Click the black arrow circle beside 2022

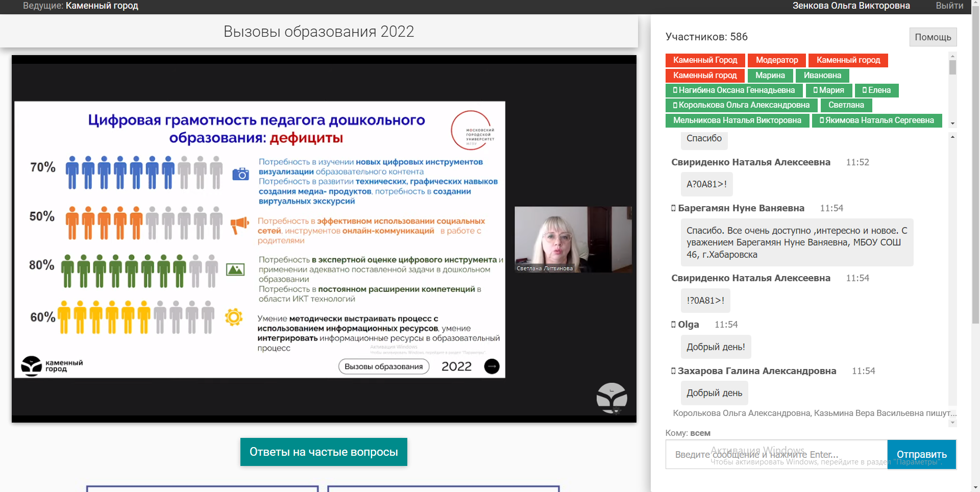(x=492, y=366)
